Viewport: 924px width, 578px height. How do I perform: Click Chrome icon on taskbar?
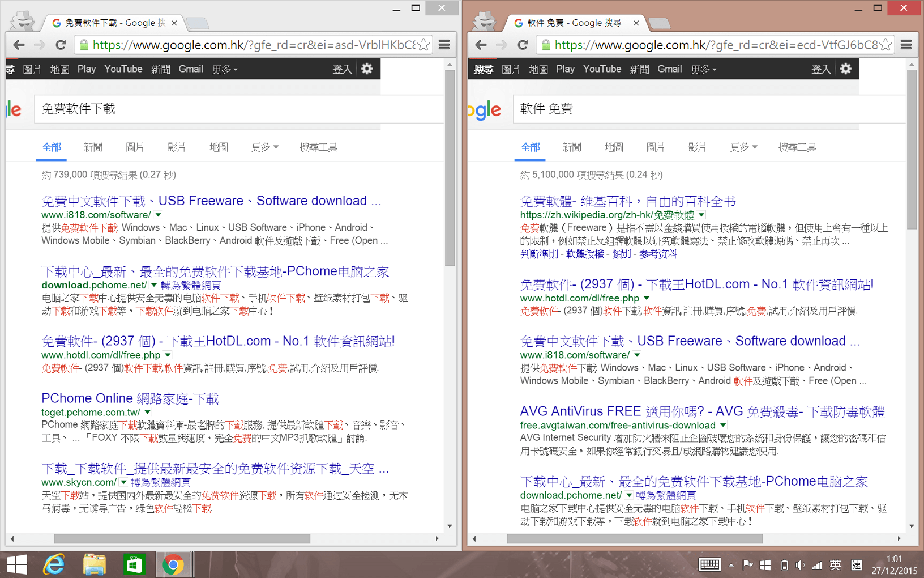174,564
